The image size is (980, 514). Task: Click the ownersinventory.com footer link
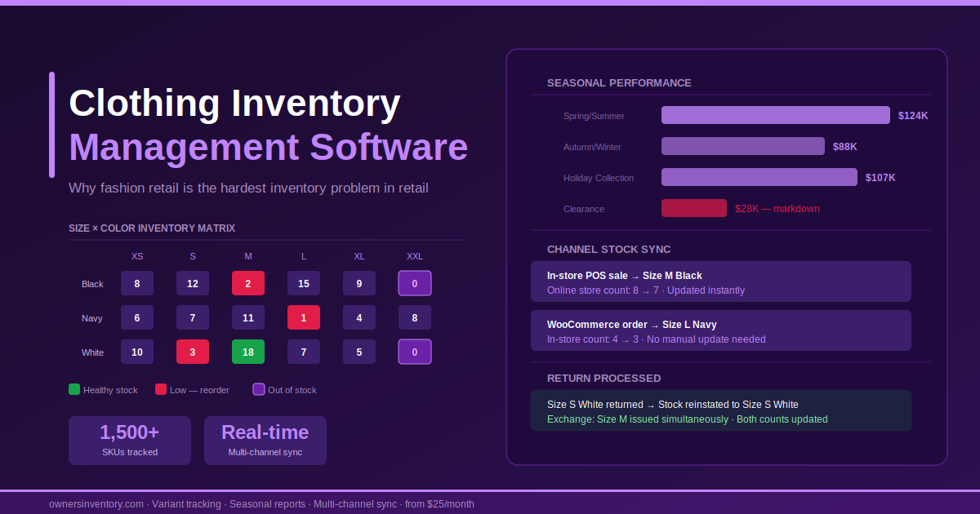click(x=96, y=504)
